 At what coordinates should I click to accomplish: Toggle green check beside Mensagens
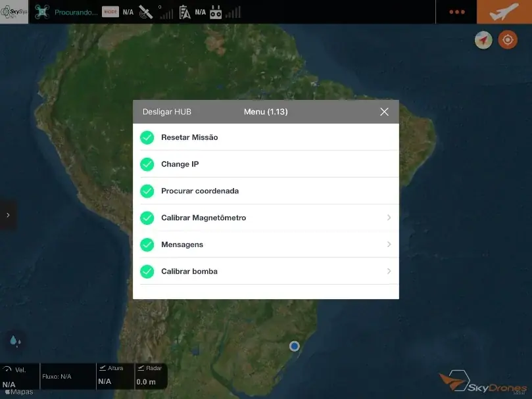(147, 245)
